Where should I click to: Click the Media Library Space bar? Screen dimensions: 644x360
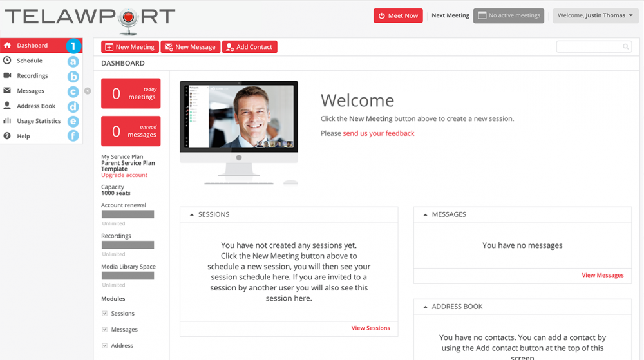128,276
